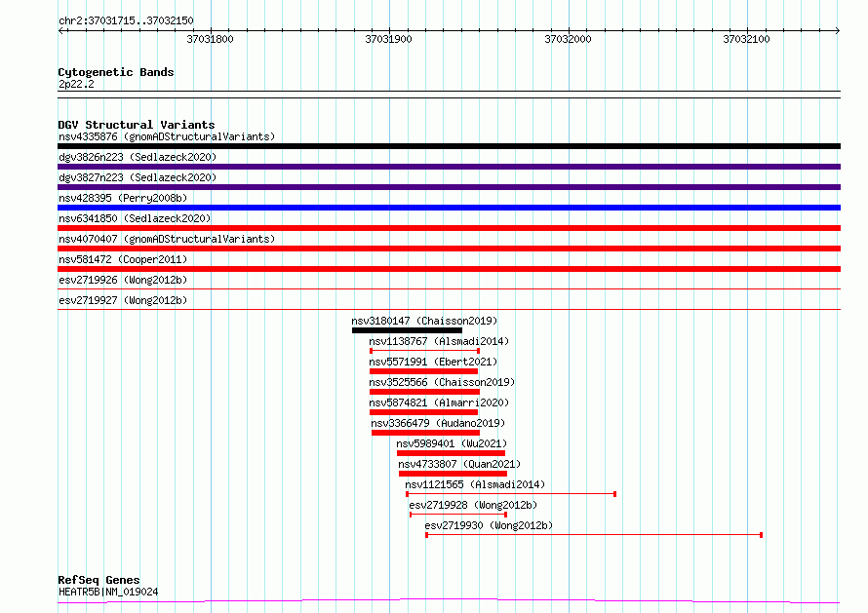
Task: Select the dgv3827n223 Sedlazeck2020 variant label
Action: [137, 177]
